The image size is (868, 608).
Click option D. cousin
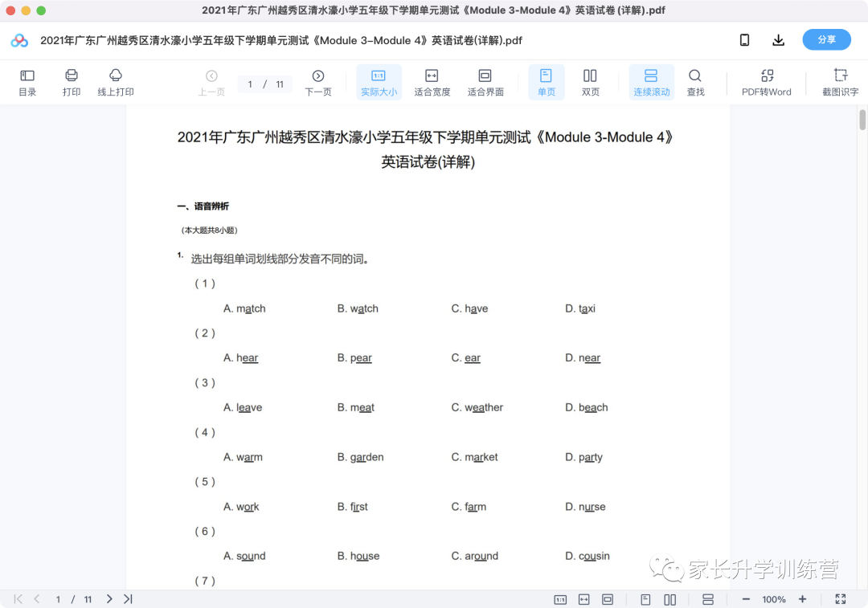[x=588, y=556]
